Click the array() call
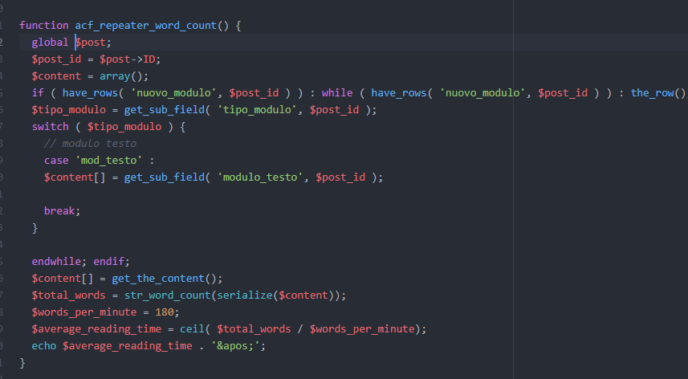 [121, 76]
